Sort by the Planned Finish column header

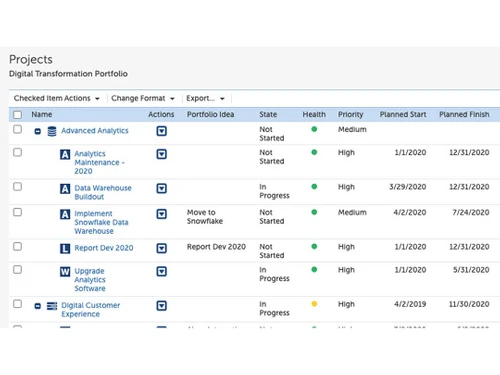tap(464, 114)
